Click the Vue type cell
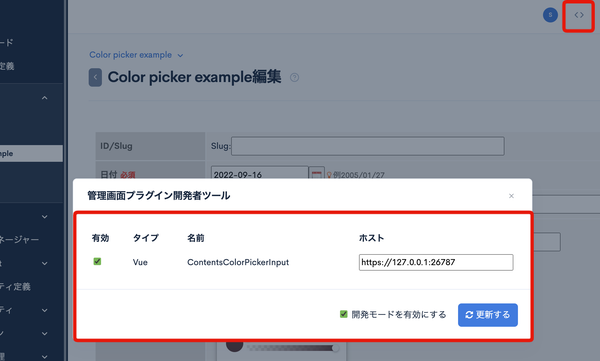 click(140, 262)
